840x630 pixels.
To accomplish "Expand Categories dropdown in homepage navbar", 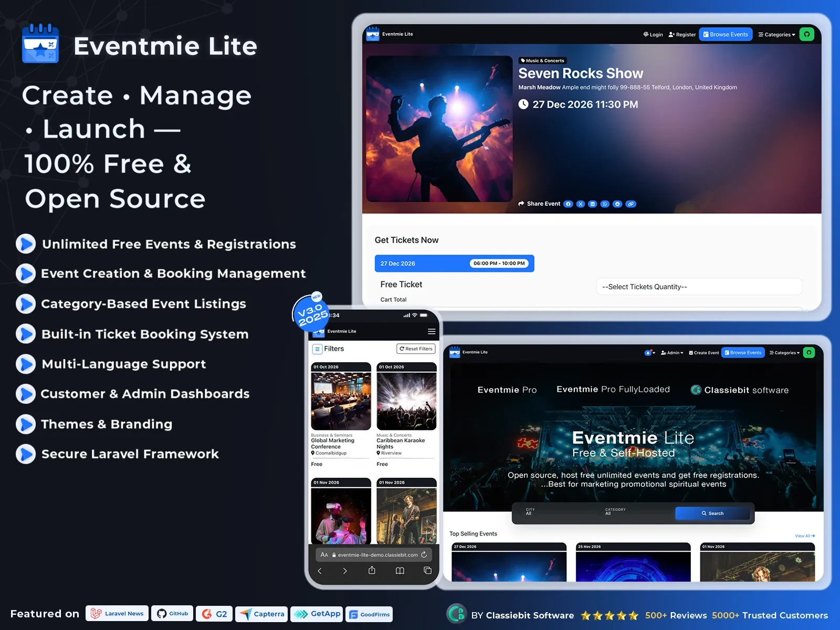I will click(784, 353).
